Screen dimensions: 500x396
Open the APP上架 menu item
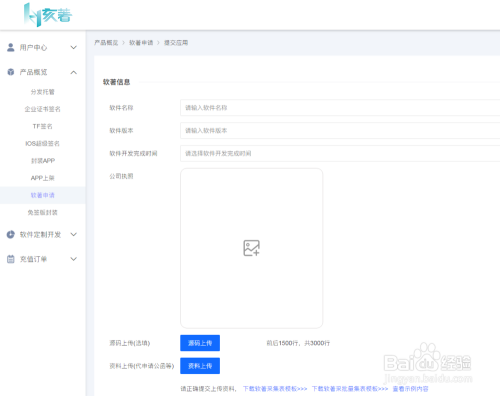pos(43,178)
